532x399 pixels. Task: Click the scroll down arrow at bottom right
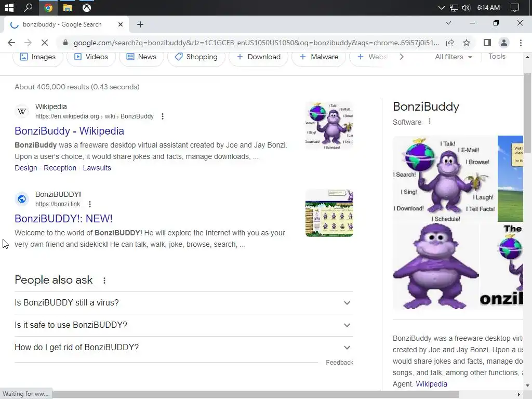[527, 385]
